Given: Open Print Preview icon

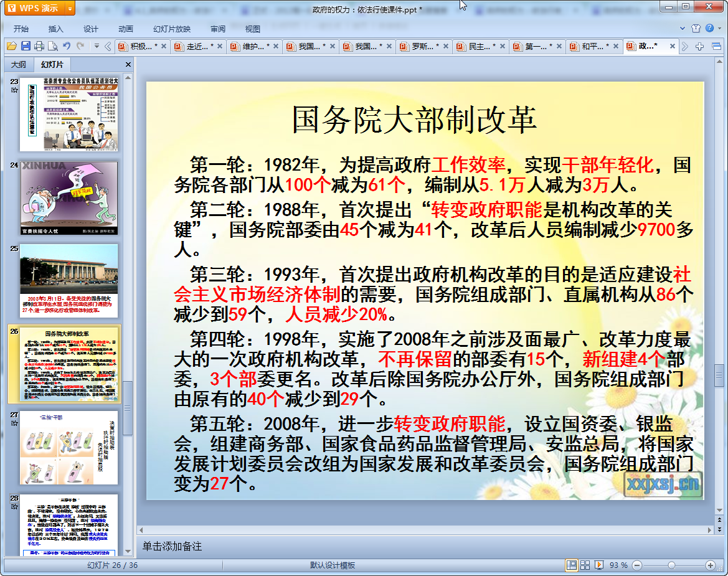Looking at the screenshot, I should click(x=53, y=46).
